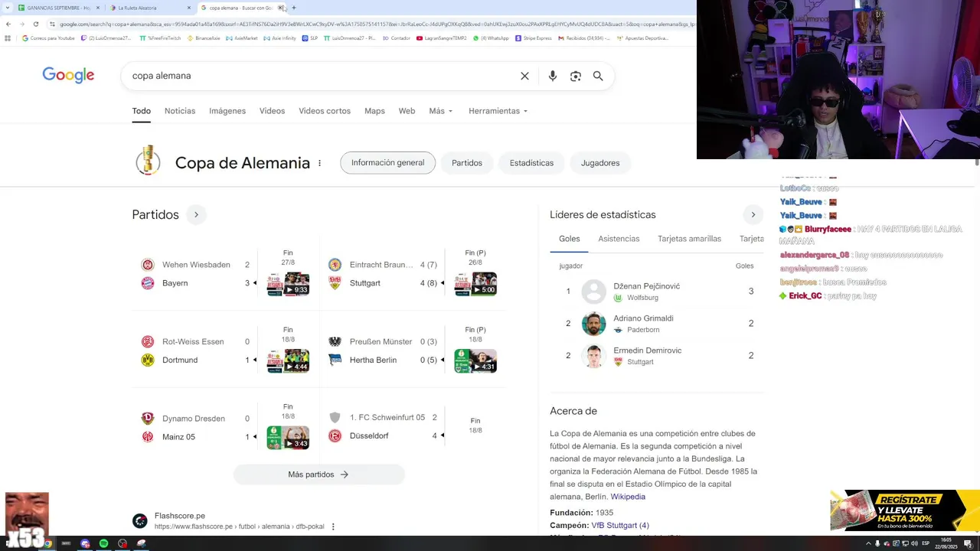This screenshot has height=551, width=980.
Task: Switch to the Maps results tab
Action: (374, 111)
